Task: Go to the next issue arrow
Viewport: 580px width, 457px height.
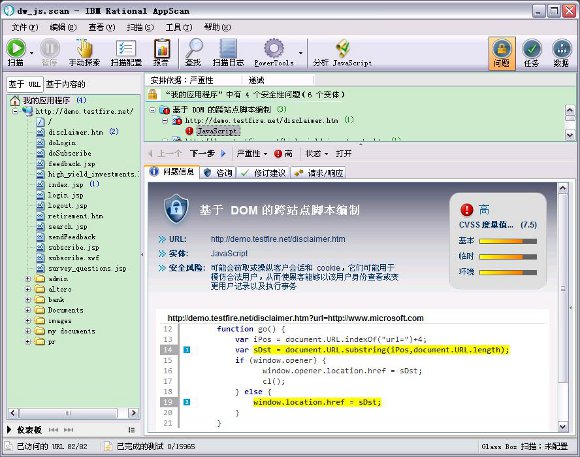Action: [x=208, y=153]
